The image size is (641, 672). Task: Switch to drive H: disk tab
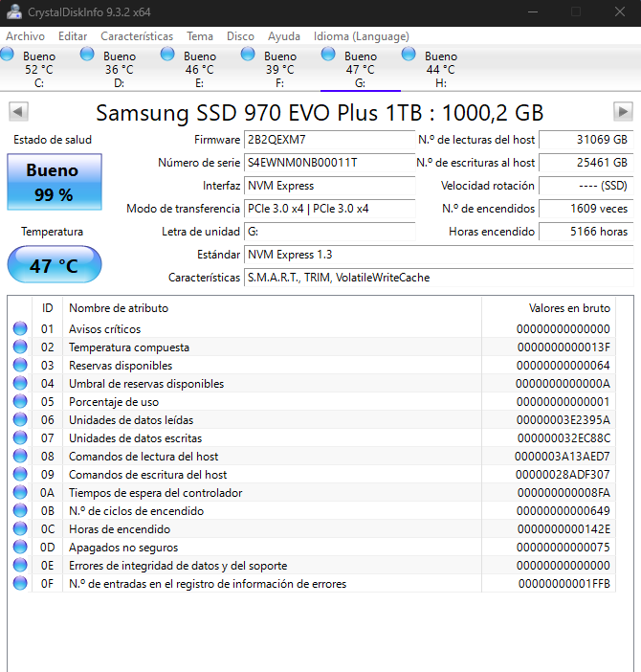[x=441, y=69]
